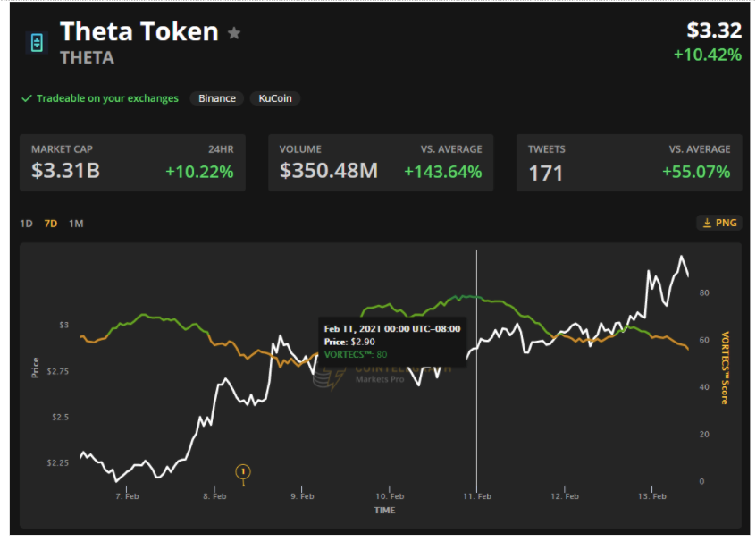Image resolution: width=756 pixels, height=542 pixels.
Task: Favorite Theta Token with the star icon
Action: [x=234, y=33]
